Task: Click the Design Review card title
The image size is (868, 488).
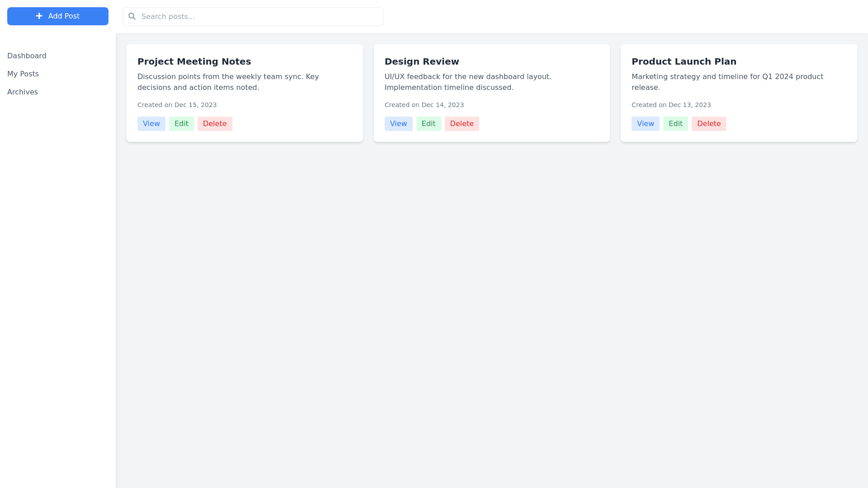Action: (421, 62)
